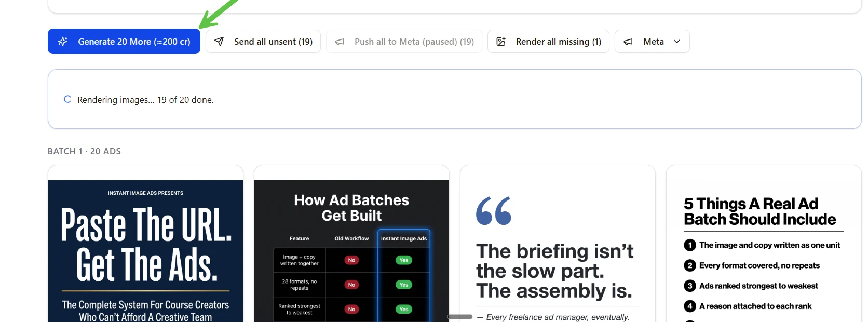This screenshot has height=322, width=868.
Task: Click the image render icon
Action: point(501,42)
